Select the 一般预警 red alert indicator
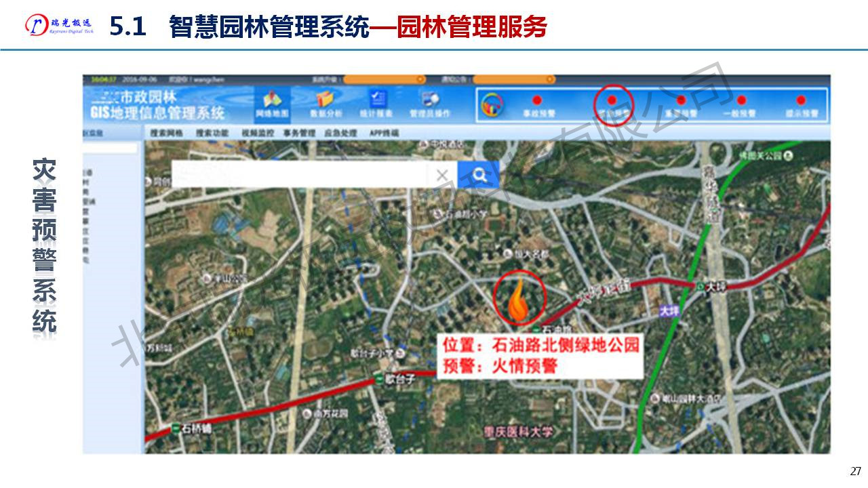 (x=741, y=101)
